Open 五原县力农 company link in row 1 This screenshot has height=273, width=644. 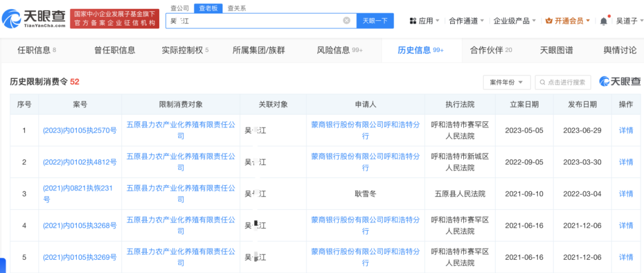pyautogui.click(x=181, y=130)
